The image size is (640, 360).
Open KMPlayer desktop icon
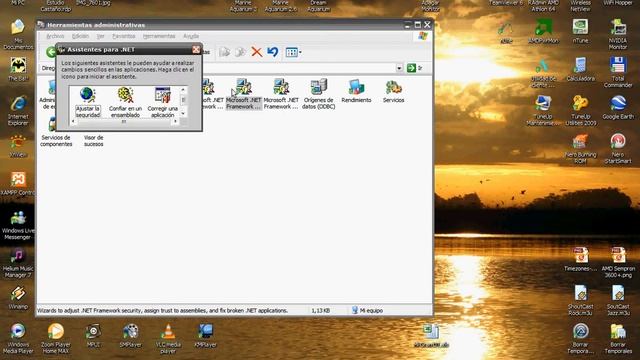pyautogui.click(x=205, y=336)
